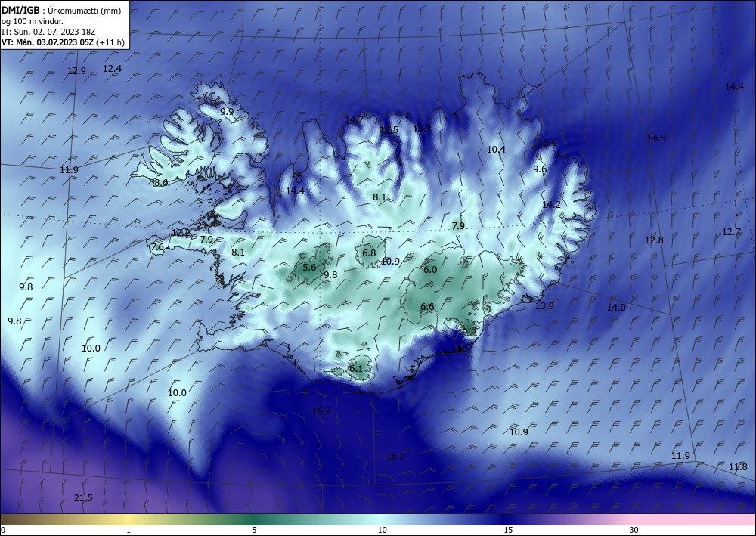Click the 13.6 value on the Westfjords
The height and width of the screenshot is (536, 756).
(207, 101)
